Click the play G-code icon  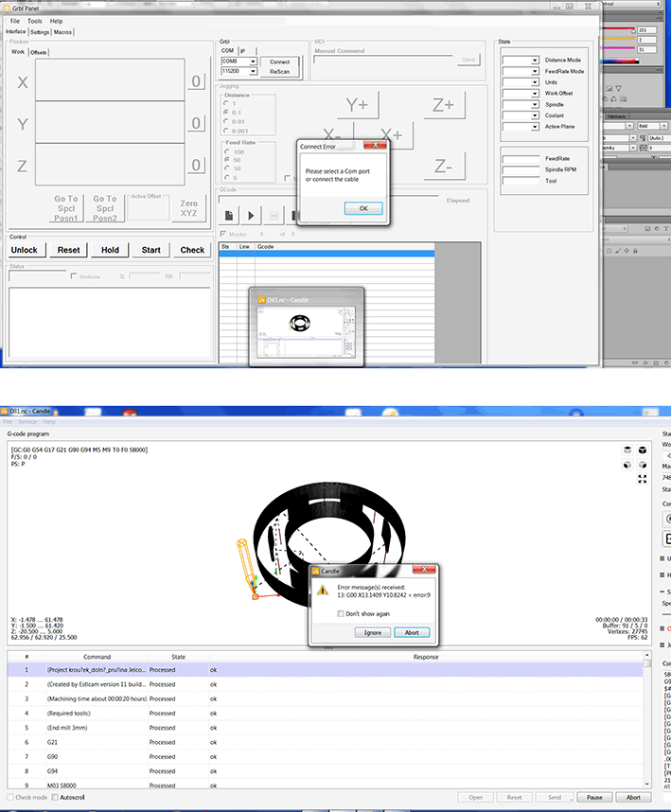pos(251,215)
